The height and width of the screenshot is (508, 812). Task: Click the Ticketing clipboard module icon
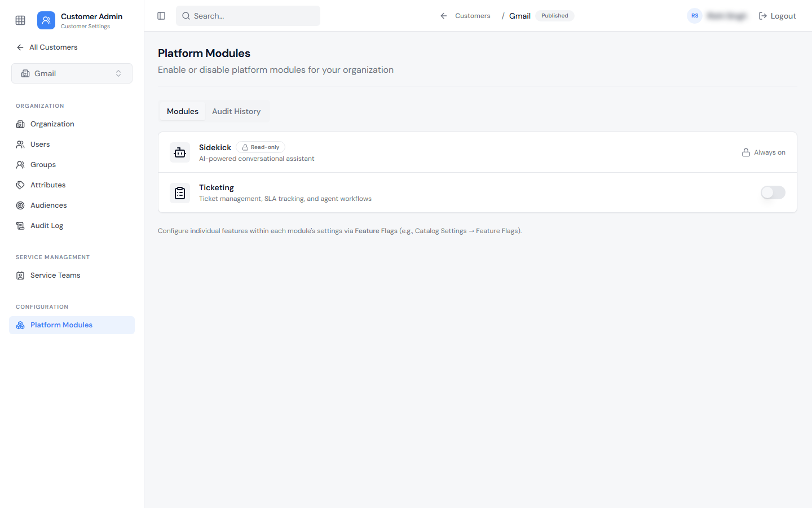180,193
